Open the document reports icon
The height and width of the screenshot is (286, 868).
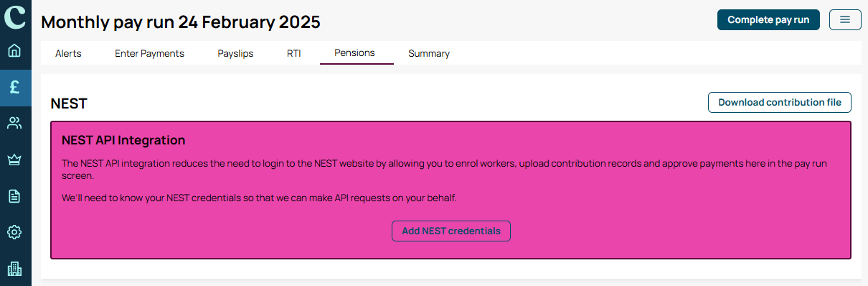[15, 196]
